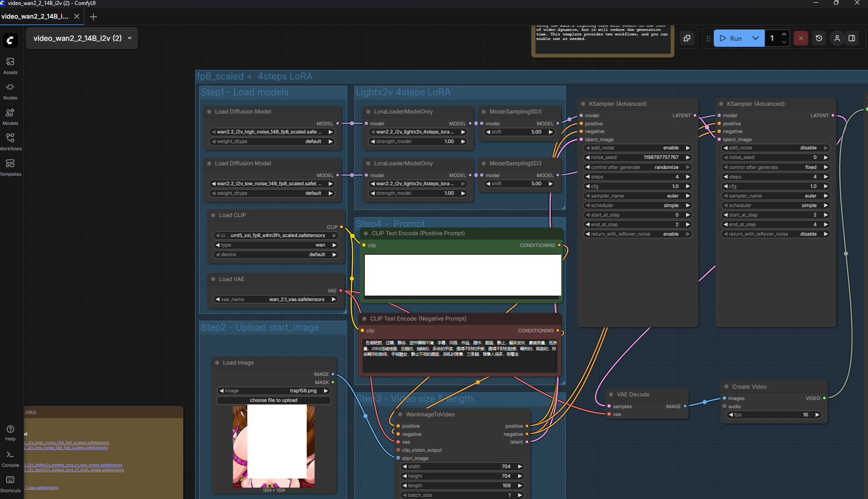
Task: Cancel the current run with red X
Action: click(x=801, y=38)
